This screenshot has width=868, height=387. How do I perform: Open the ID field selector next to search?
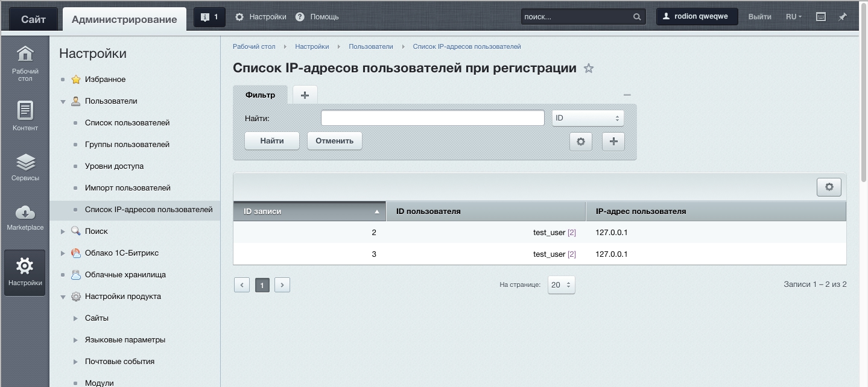tap(586, 118)
